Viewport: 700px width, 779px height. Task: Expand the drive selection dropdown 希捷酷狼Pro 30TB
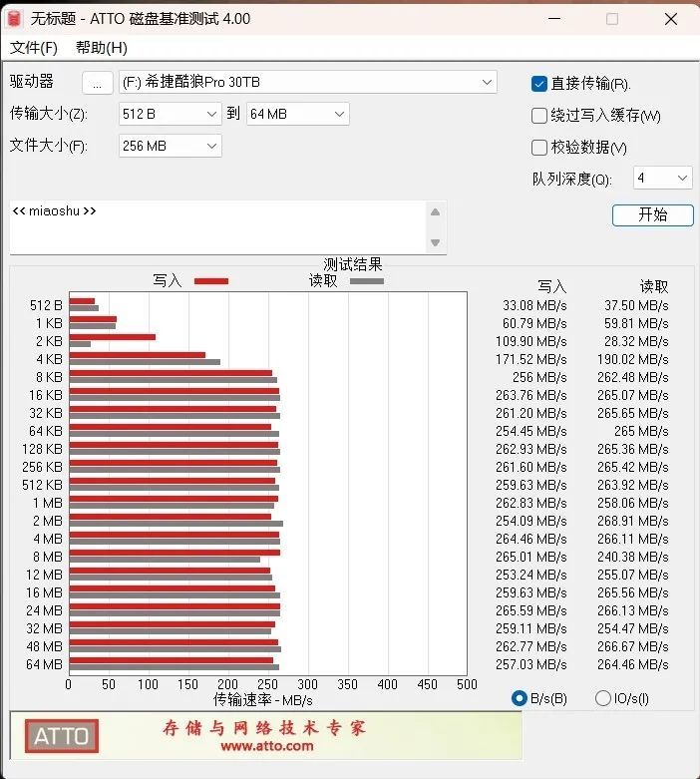click(x=307, y=82)
